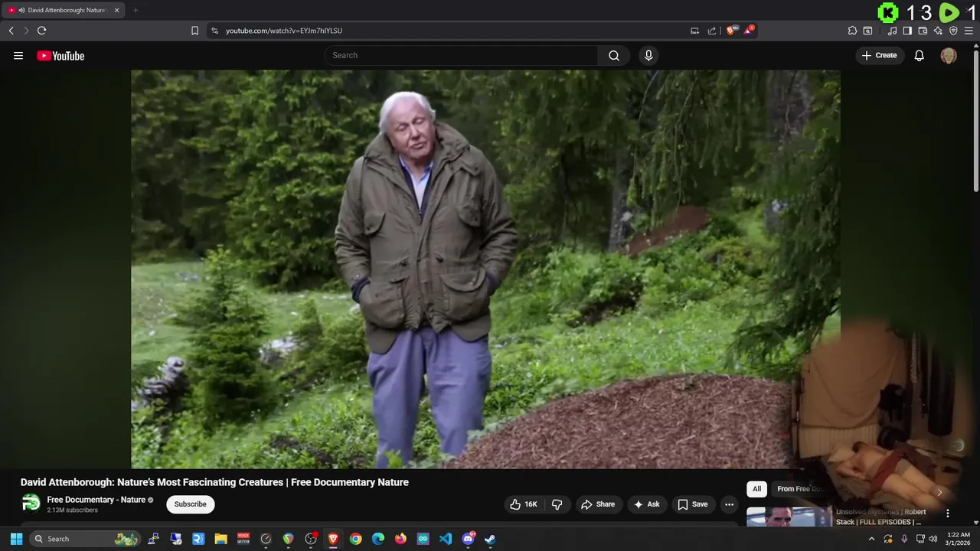The height and width of the screenshot is (551, 980).
Task: Launch Voicemeeter from the taskbar
Action: [x=243, y=539]
